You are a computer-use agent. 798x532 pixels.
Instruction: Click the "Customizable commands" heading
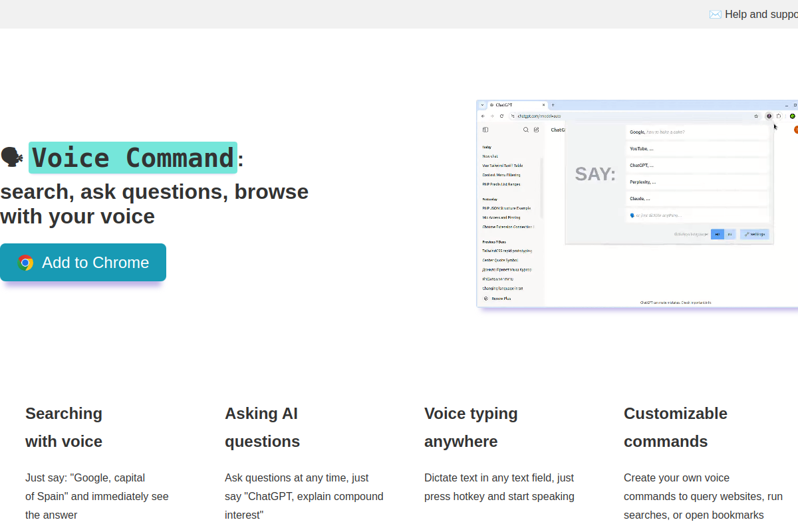[x=676, y=428]
